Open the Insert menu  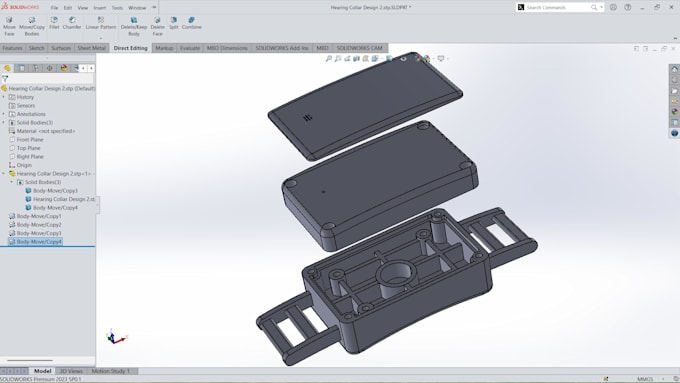pyautogui.click(x=100, y=8)
